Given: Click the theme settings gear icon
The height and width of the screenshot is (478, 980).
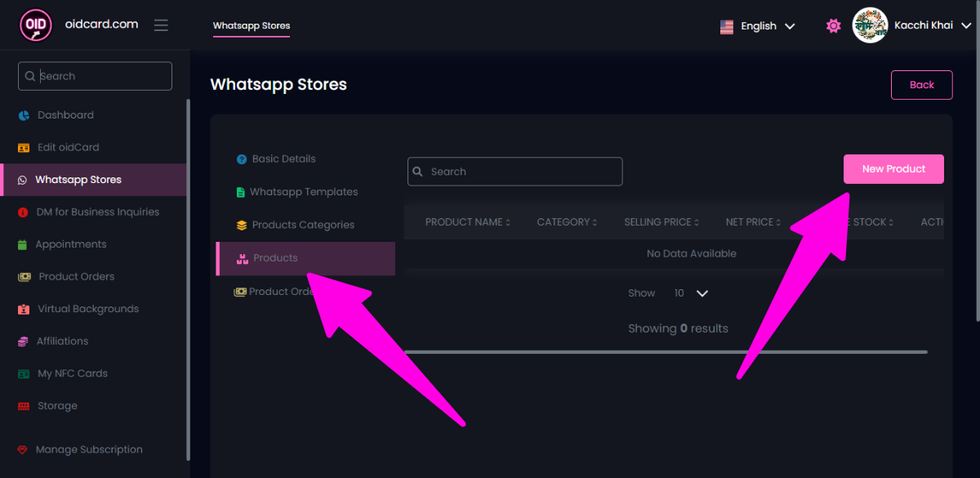Looking at the screenshot, I should (833, 26).
